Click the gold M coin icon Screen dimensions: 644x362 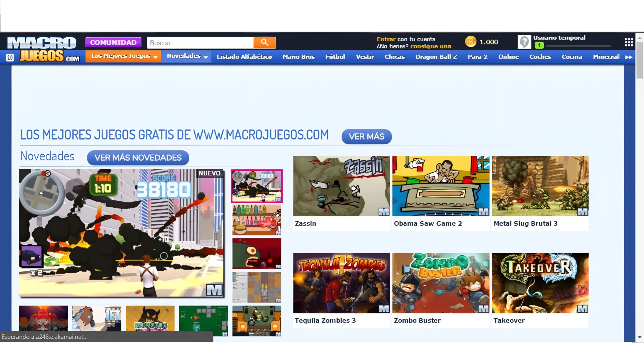(x=470, y=42)
